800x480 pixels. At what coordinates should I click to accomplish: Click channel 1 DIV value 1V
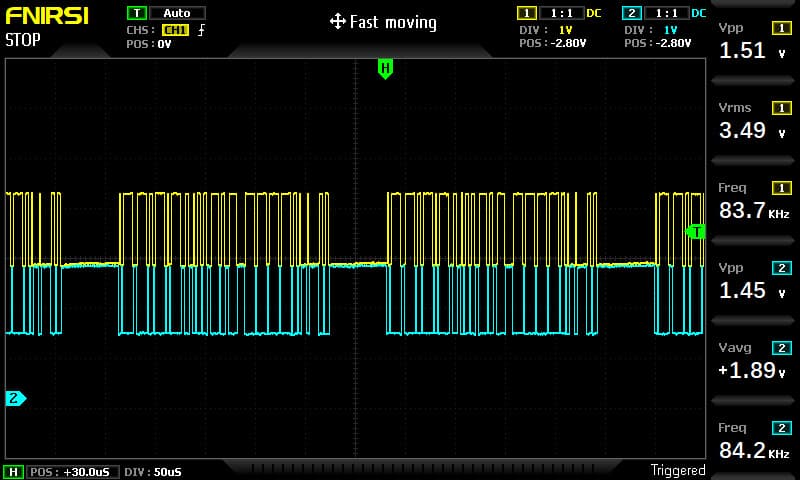click(565, 30)
